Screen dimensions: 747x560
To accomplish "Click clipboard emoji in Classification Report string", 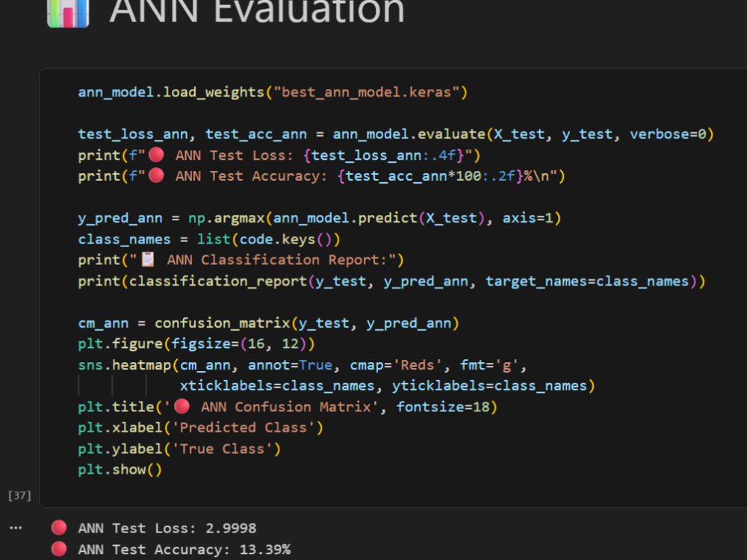I will pos(148,259).
